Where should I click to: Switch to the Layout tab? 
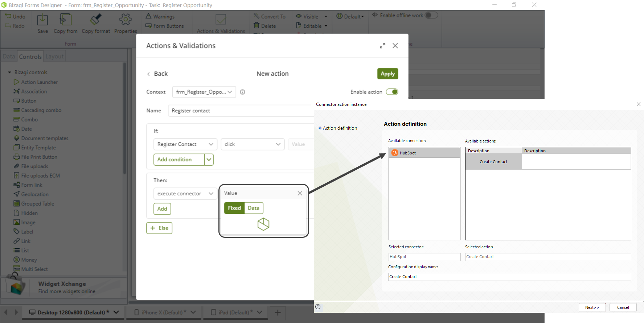click(x=54, y=57)
